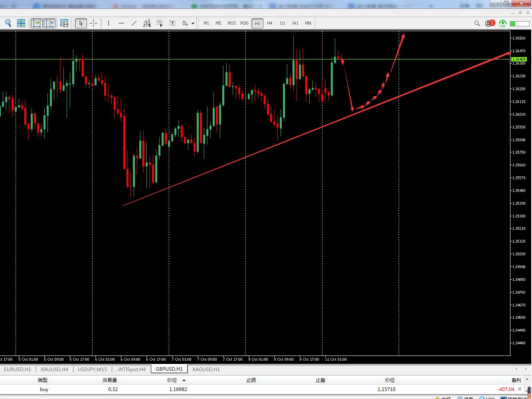
Task: Switch to MN monthly timeframe
Action: pyautogui.click(x=308, y=23)
